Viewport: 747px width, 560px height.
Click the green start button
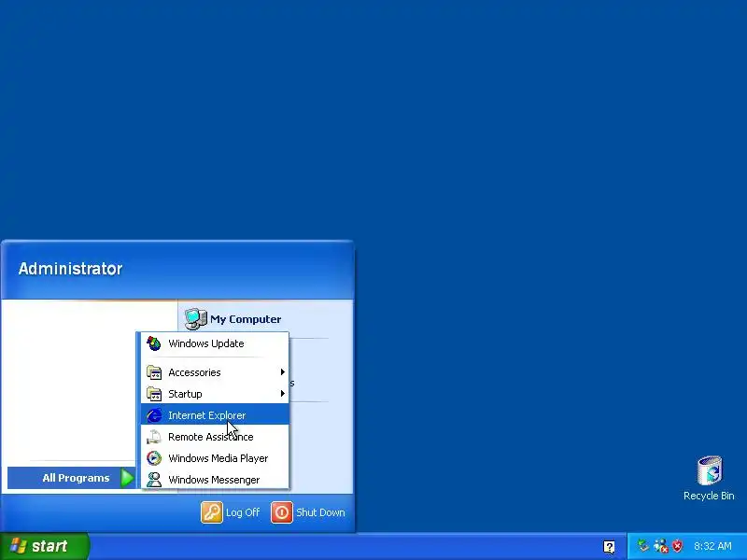pos(44,546)
